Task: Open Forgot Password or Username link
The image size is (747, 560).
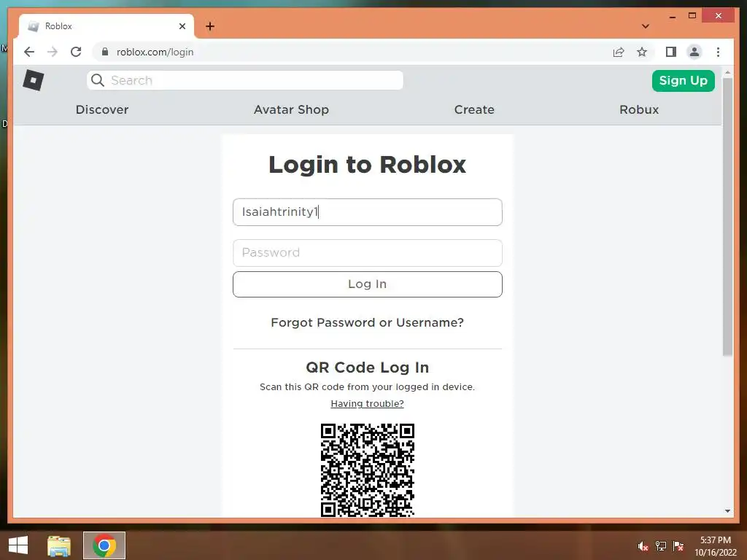Action: pos(368,322)
